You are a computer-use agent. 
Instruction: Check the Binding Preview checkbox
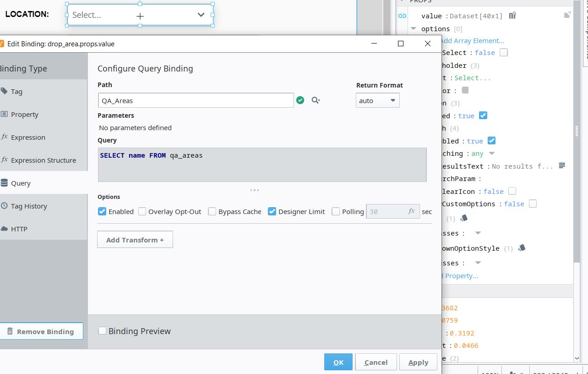pos(102,330)
